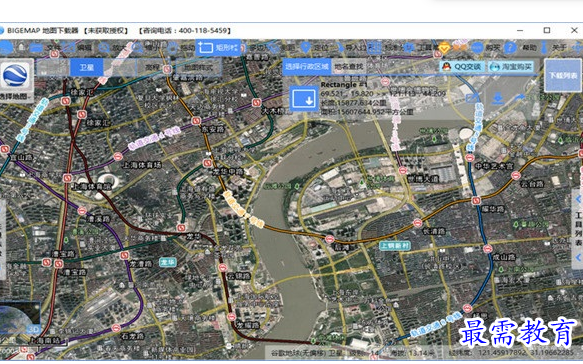Click the edit pencil icon in Rectangle panel
The width and height of the screenshot is (583, 364).
[473, 99]
